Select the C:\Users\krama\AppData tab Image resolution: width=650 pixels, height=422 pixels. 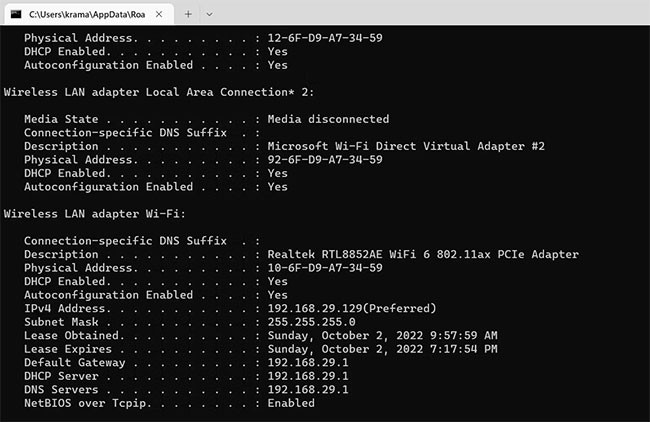pyautogui.click(x=83, y=15)
